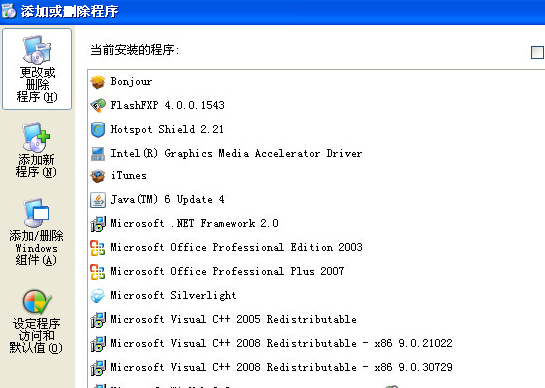Click the .NET Framework 2.0 installer icon
The height and width of the screenshot is (388, 545).
(x=98, y=224)
